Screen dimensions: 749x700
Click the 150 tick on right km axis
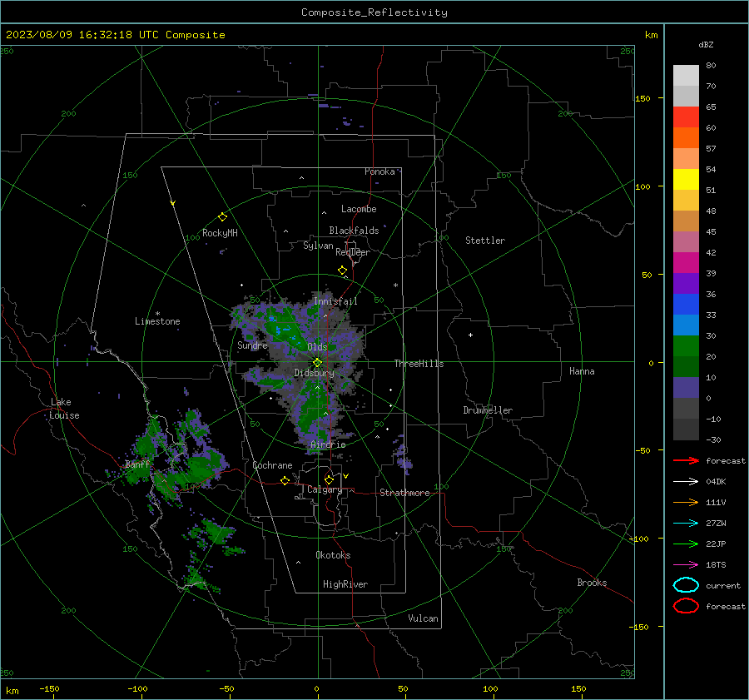pyautogui.click(x=642, y=98)
